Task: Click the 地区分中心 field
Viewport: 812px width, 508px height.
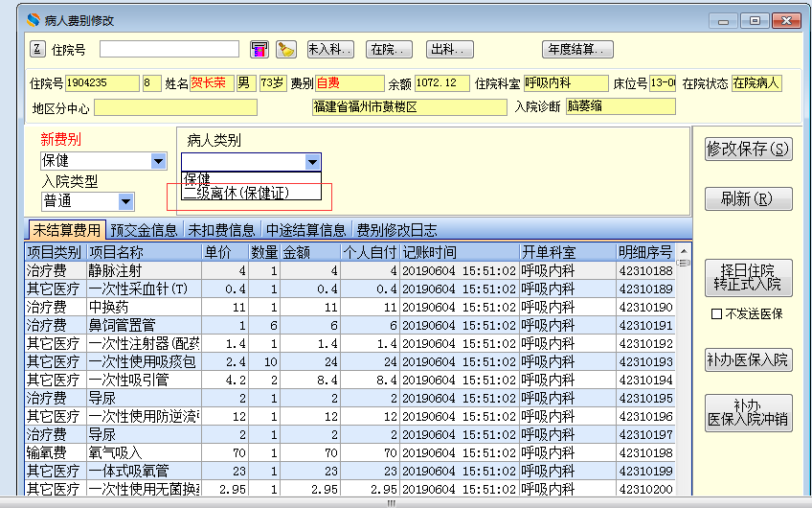Action: tap(175, 107)
